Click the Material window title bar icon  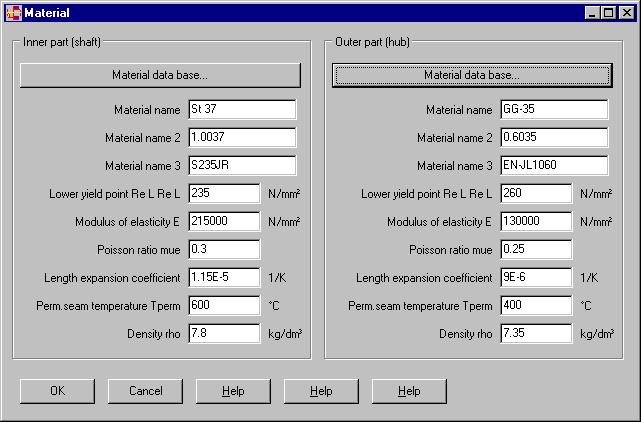12,12
